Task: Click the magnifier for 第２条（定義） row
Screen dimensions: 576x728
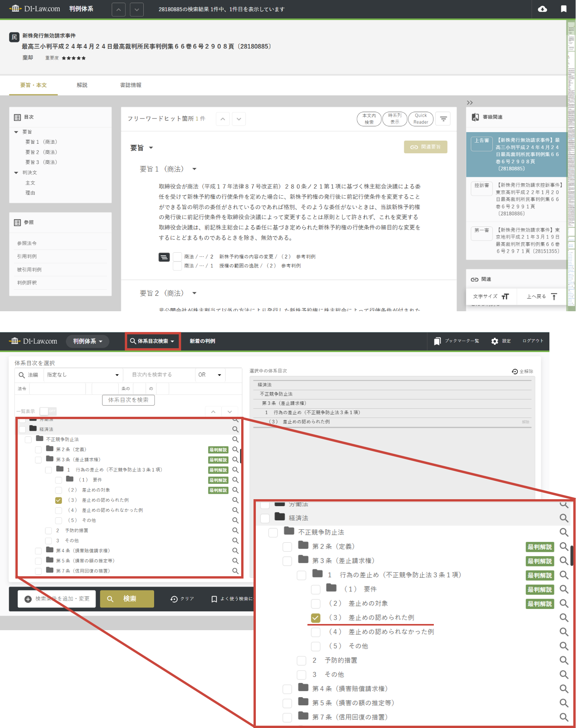Action: (235, 450)
